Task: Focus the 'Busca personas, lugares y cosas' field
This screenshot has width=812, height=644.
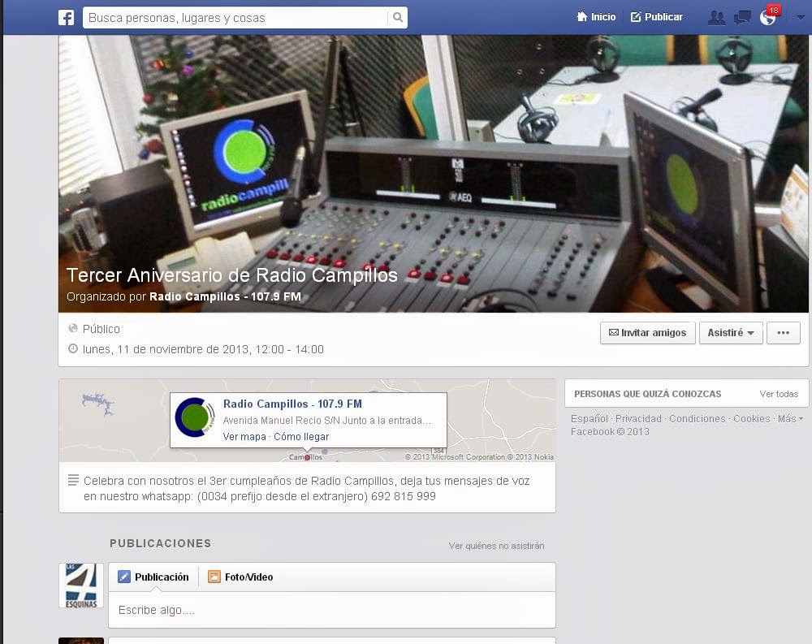Action: point(235,18)
